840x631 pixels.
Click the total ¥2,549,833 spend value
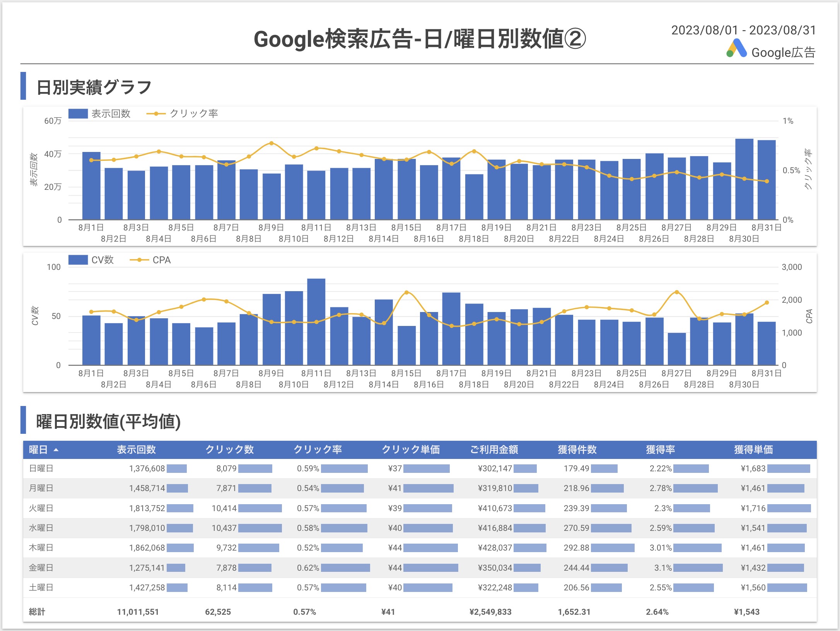490,612
